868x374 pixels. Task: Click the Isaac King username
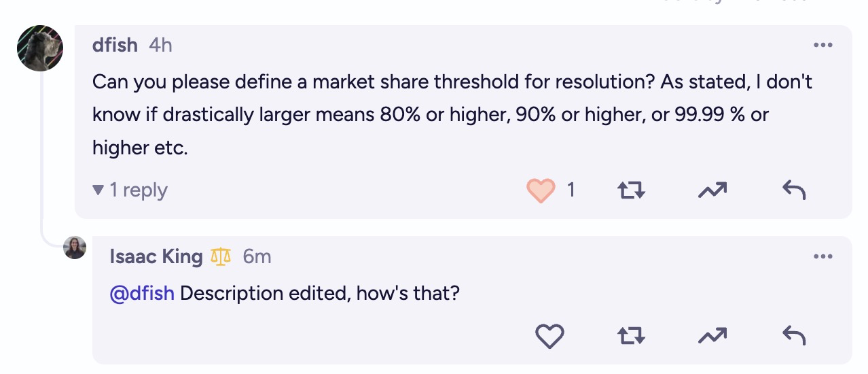tap(156, 257)
